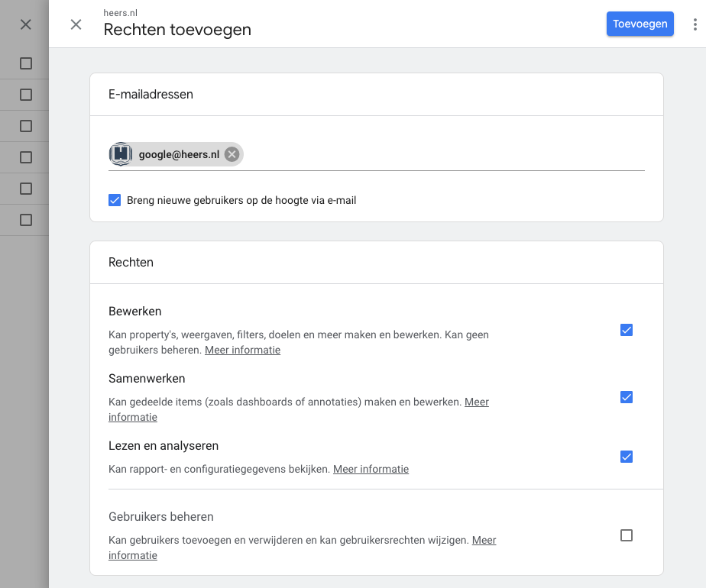Open Meer informatie link under Bewerken
706x588 pixels.
coord(243,350)
